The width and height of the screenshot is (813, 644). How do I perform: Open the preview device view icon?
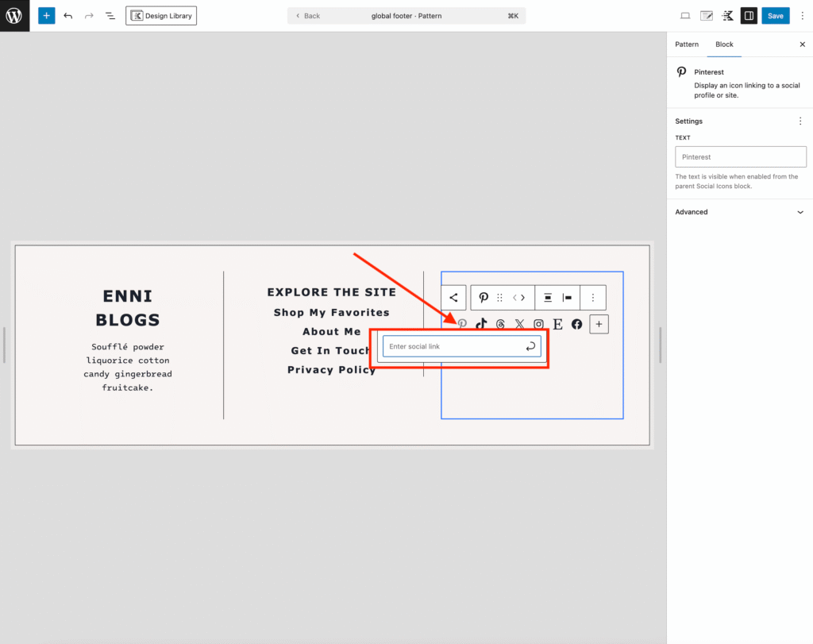click(x=685, y=16)
